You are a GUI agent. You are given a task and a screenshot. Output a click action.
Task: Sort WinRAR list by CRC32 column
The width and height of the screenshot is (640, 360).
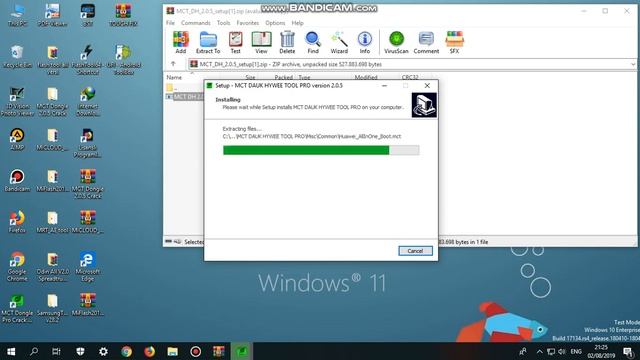[x=410, y=77]
